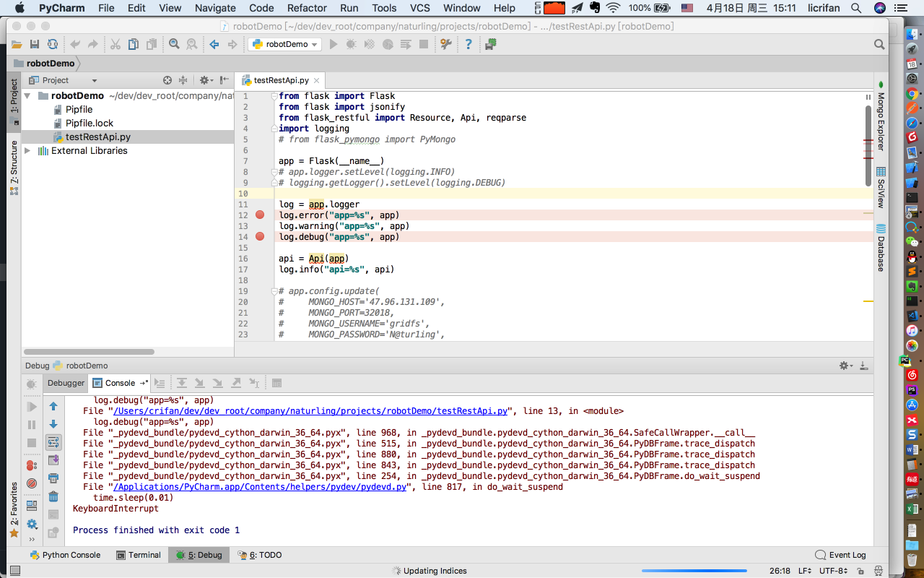Click the Print icon in console sidebar

(x=53, y=478)
